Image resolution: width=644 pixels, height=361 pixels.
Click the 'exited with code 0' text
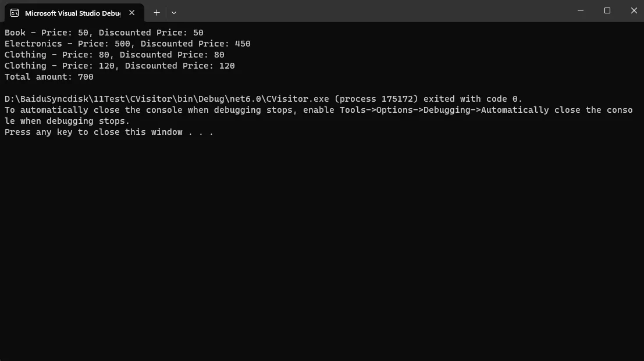coord(473,99)
